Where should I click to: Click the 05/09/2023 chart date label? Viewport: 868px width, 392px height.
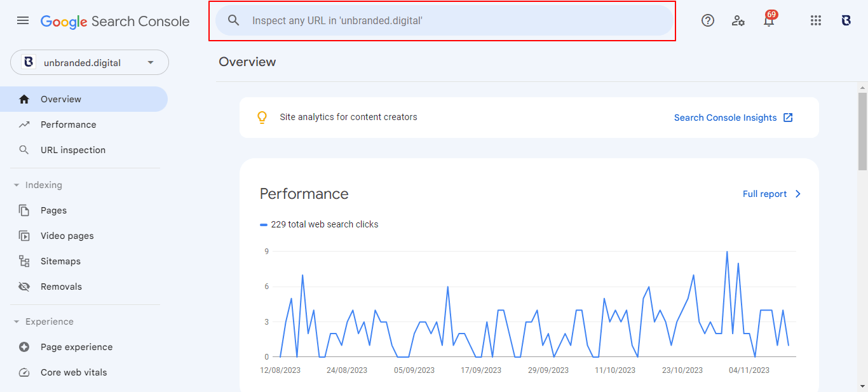click(x=414, y=370)
